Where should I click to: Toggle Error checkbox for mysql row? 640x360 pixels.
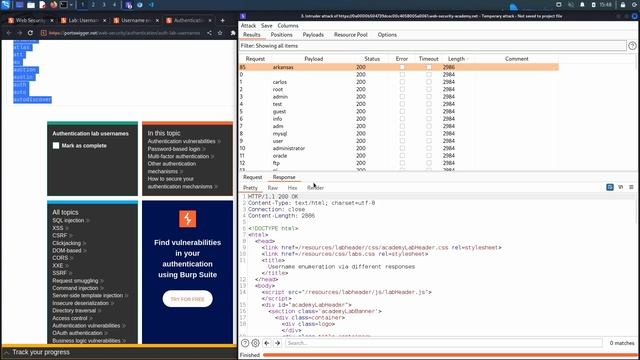[x=402, y=133]
